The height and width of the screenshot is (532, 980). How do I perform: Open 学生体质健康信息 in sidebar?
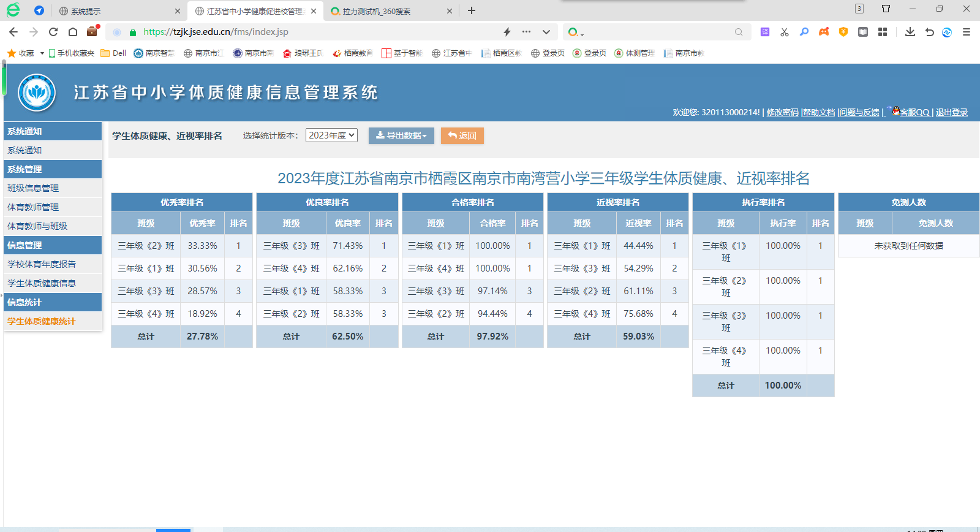point(53,283)
